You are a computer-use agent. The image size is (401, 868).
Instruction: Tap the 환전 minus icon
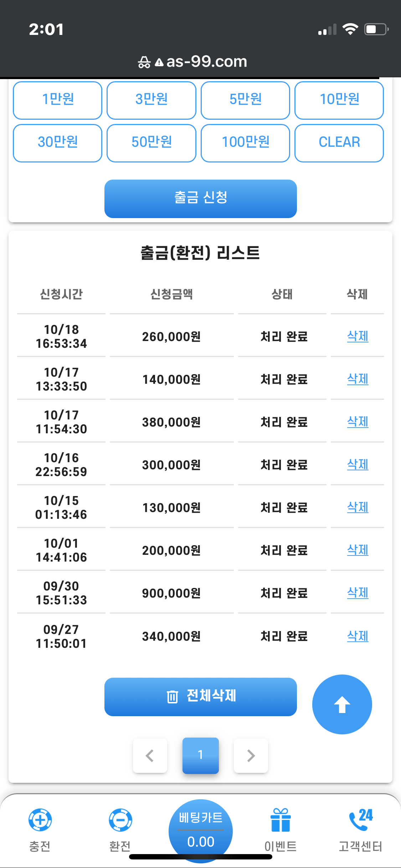pyautogui.click(x=120, y=820)
